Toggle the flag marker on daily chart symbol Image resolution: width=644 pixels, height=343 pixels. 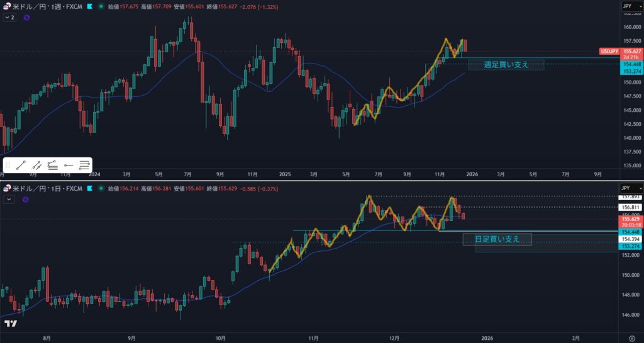click(x=90, y=188)
